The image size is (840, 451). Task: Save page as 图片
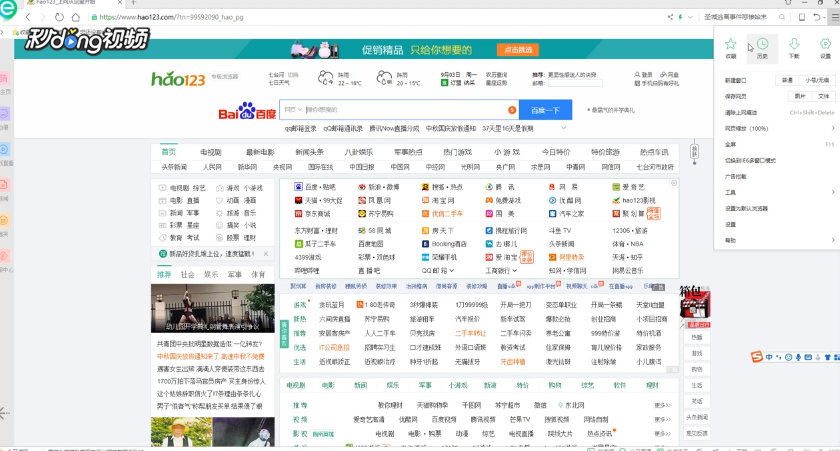[x=800, y=96]
